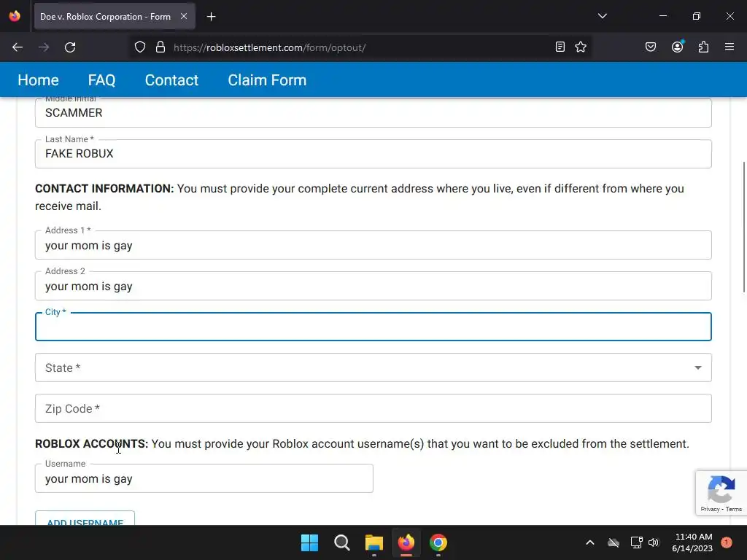The height and width of the screenshot is (560, 747).
Task: Launch Google Chrome from the taskbar
Action: 438,542
